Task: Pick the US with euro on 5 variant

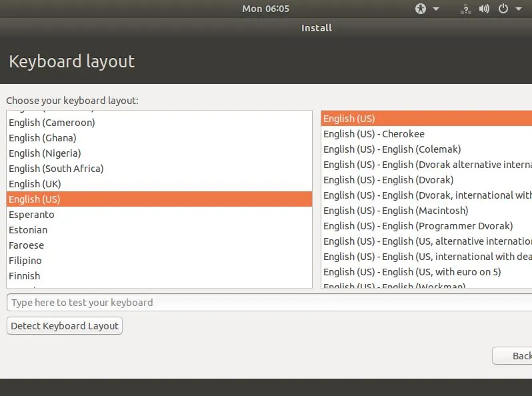Action: point(412,272)
